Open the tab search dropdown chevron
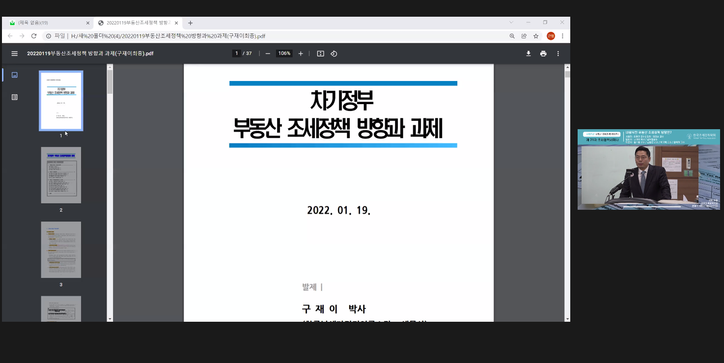The image size is (724, 363). click(x=511, y=22)
